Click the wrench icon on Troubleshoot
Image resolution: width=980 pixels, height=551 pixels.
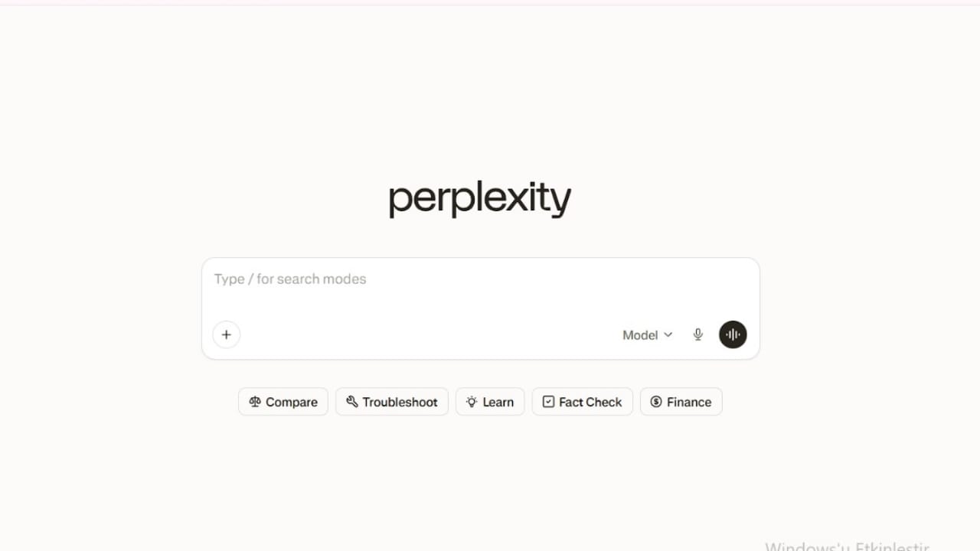(x=352, y=401)
